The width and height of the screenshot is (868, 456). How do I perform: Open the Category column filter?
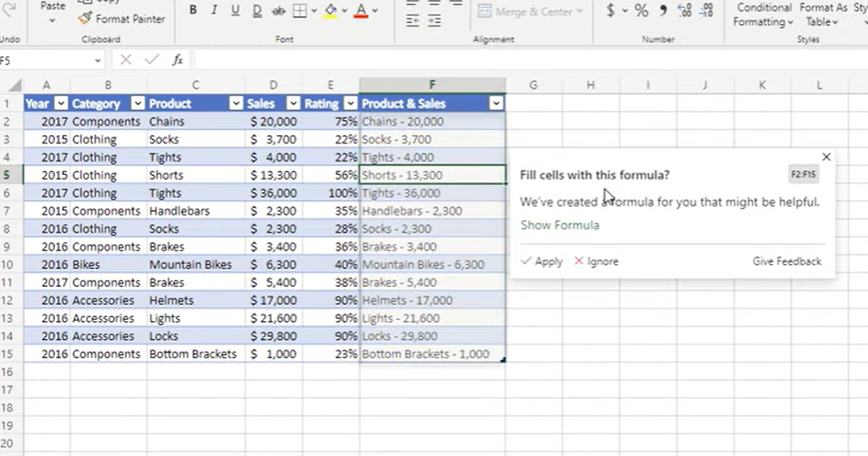[138, 103]
